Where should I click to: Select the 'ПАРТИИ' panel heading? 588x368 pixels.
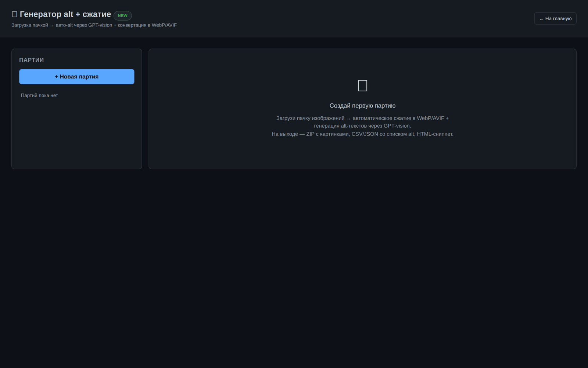click(31, 60)
